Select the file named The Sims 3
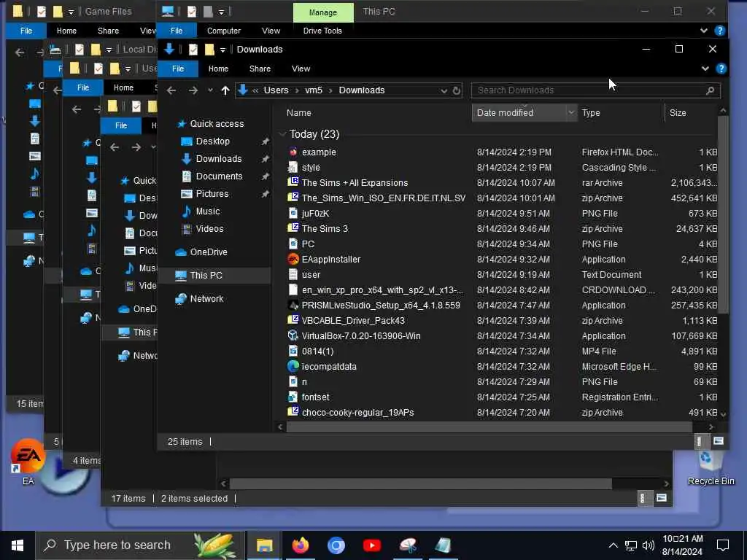Image resolution: width=747 pixels, height=560 pixels. [x=325, y=228]
